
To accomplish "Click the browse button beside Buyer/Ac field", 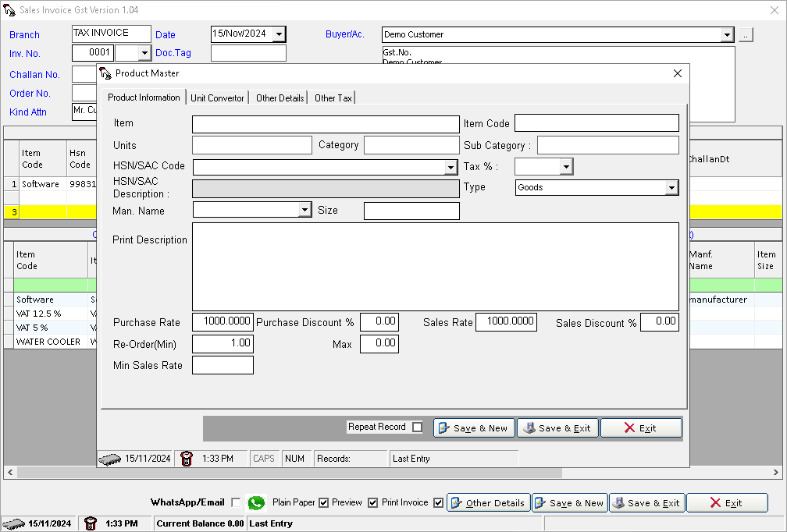I will tap(746, 34).
